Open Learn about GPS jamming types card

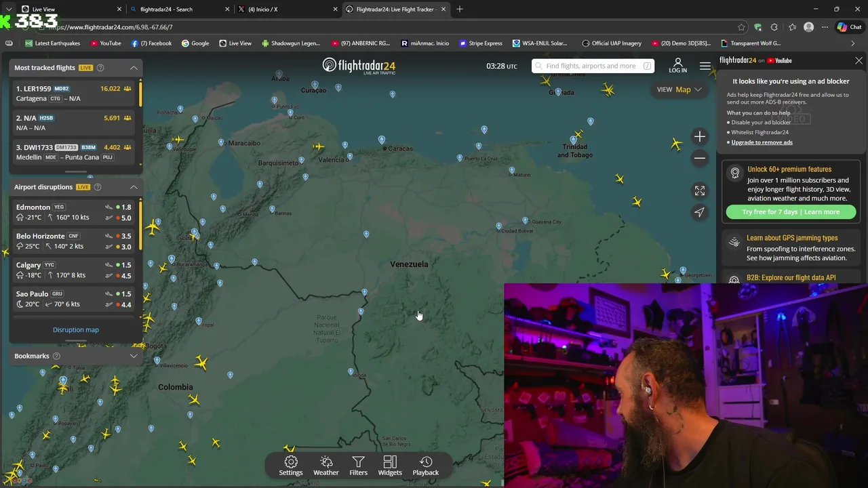(x=791, y=248)
